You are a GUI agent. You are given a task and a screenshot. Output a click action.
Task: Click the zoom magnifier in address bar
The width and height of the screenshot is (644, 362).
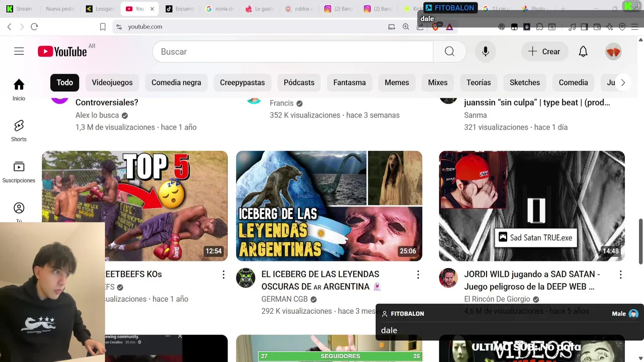406,27
